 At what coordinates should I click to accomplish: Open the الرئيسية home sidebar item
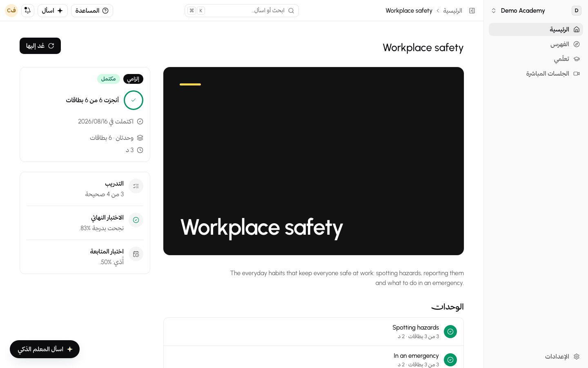pos(536,29)
